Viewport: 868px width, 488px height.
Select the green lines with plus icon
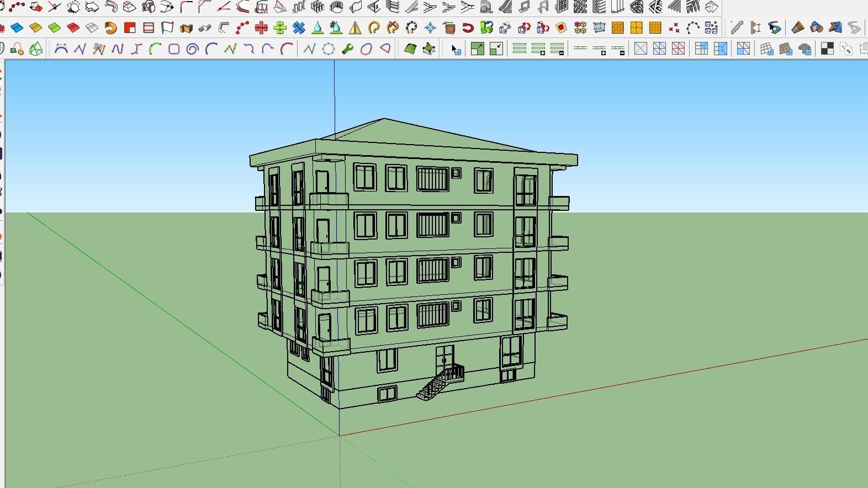538,49
